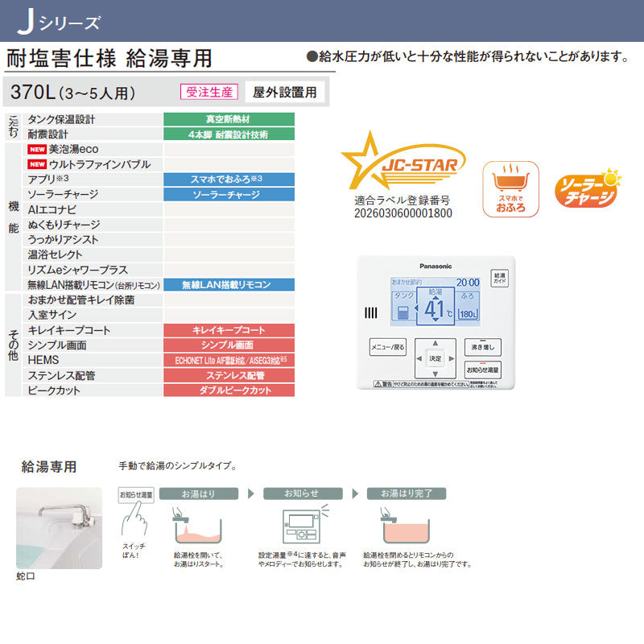Click the 370L(3~5人用) capacity heading
This screenshot has height=644, width=644.
[72, 93]
